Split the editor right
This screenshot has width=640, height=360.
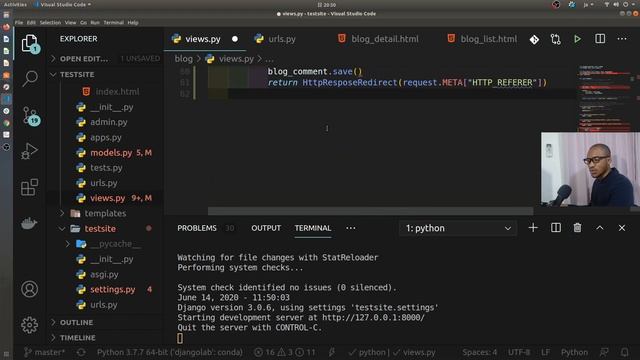(600, 39)
